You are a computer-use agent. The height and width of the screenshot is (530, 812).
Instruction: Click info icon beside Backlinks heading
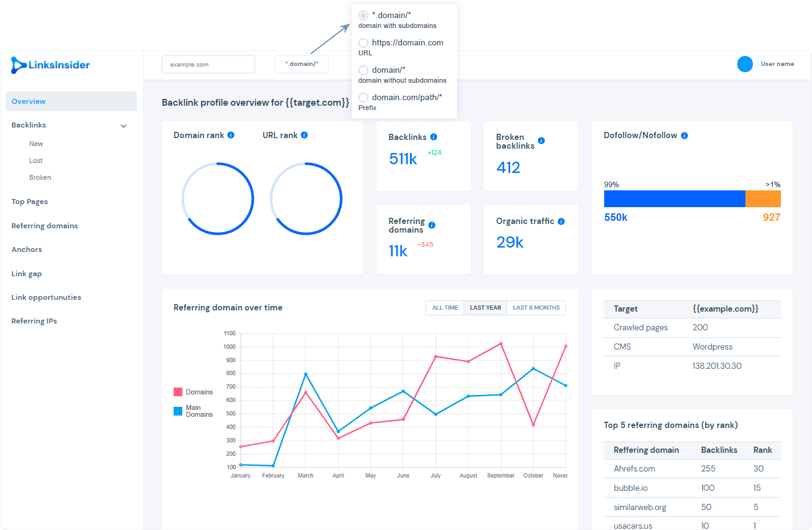pos(434,137)
